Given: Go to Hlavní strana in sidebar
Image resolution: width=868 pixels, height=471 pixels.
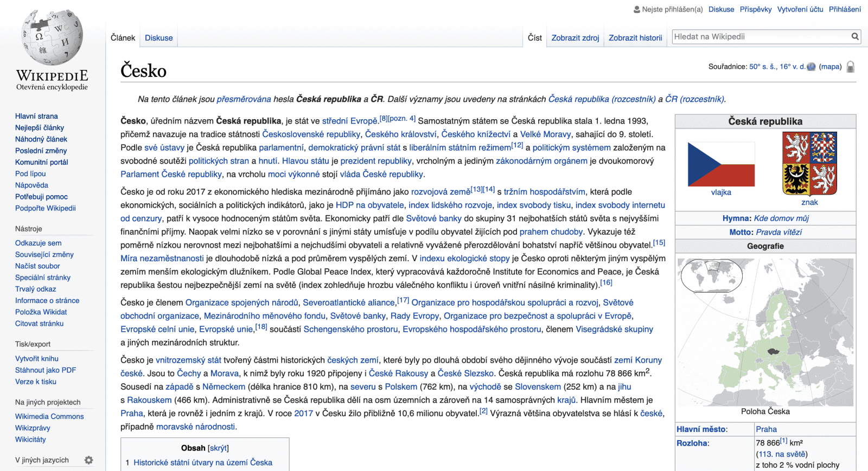Looking at the screenshot, I should 36,116.
